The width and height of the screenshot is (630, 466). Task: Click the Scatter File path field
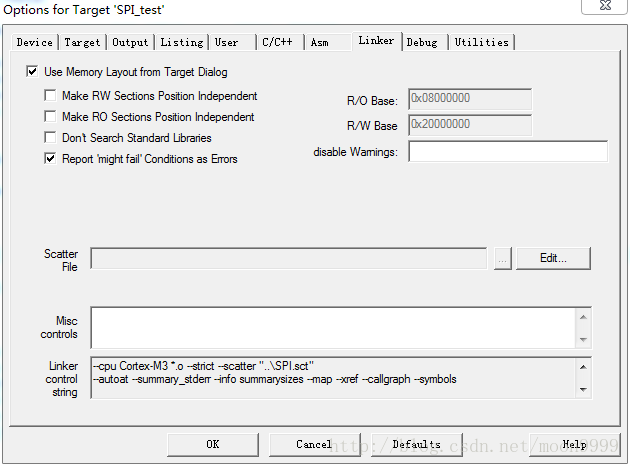click(x=288, y=258)
